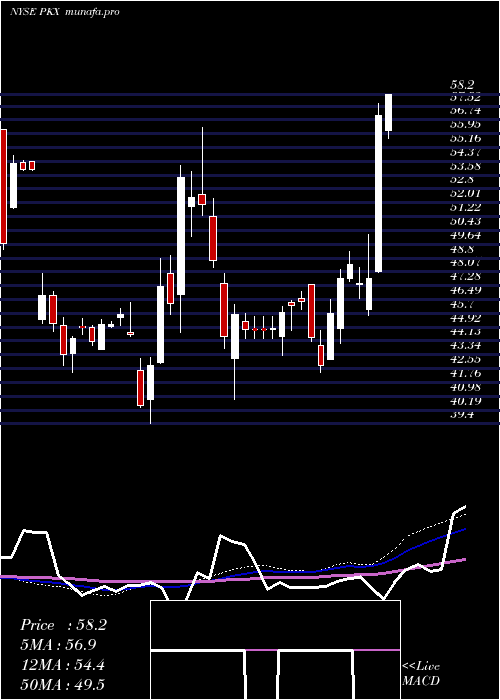
Task: Select the 44.13 price axis label
Action: pos(464,332)
